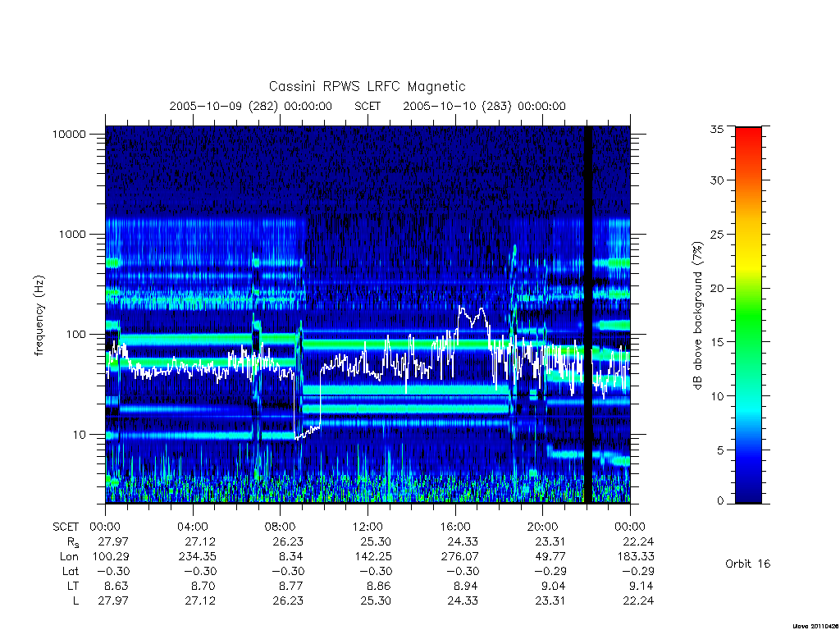This screenshot has height=630, width=840.
Task: Click the "Lon" row label
Action: [69, 557]
